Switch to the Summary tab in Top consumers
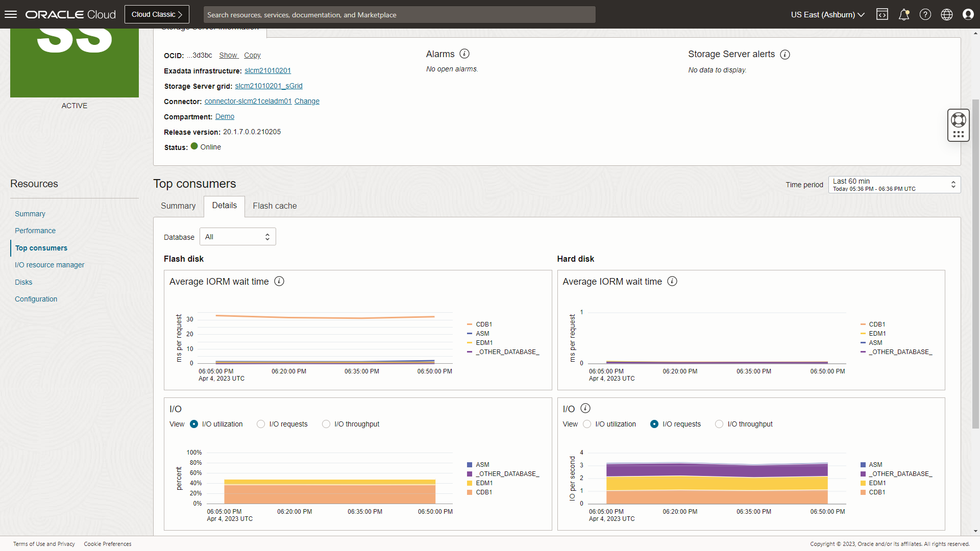This screenshot has width=980, height=551. pyautogui.click(x=178, y=206)
